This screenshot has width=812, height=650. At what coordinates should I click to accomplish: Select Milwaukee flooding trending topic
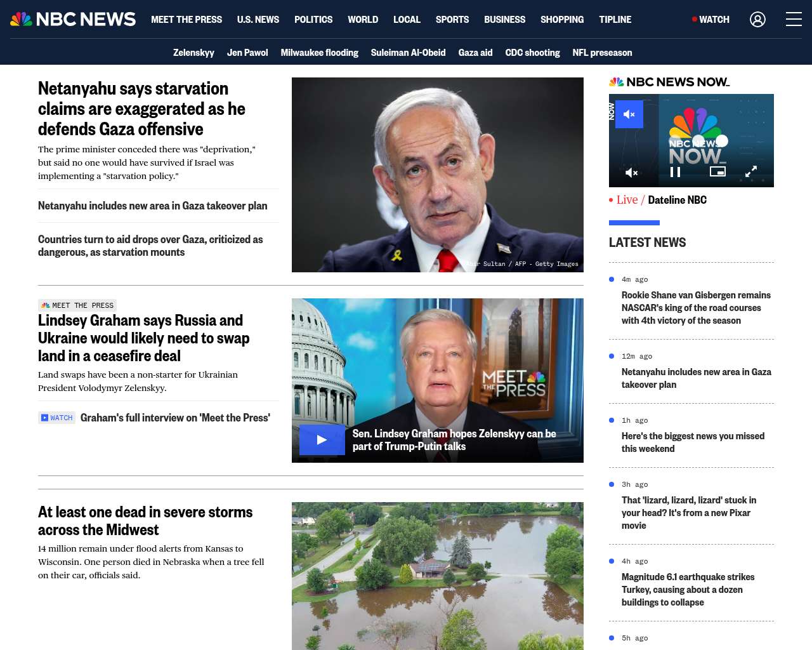[320, 53]
